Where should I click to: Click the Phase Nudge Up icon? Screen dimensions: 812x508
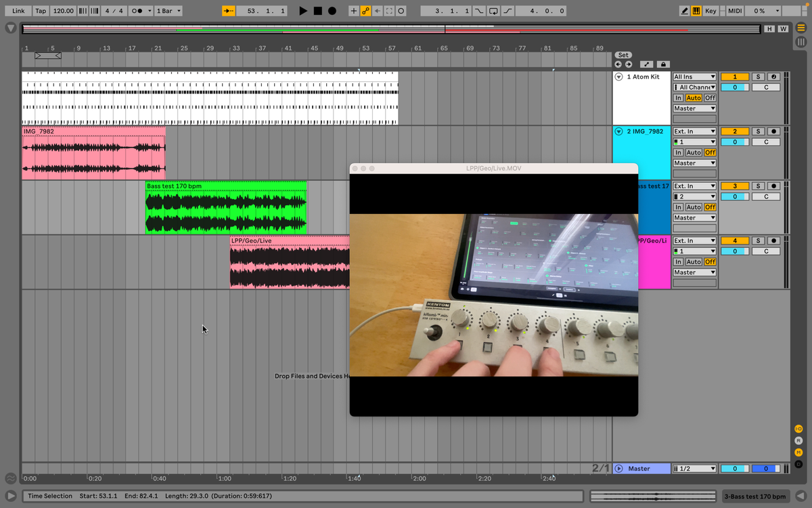pos(93,11)
